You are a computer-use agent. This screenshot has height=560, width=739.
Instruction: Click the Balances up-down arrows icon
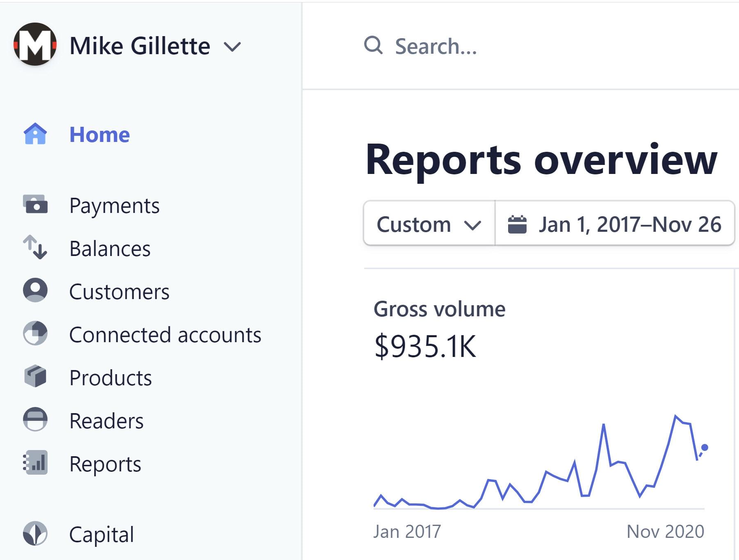click(35, 247)
